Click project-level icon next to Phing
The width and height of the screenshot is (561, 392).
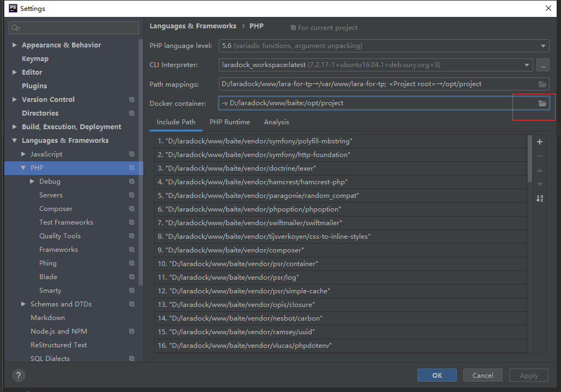click(x=132, y=263)
